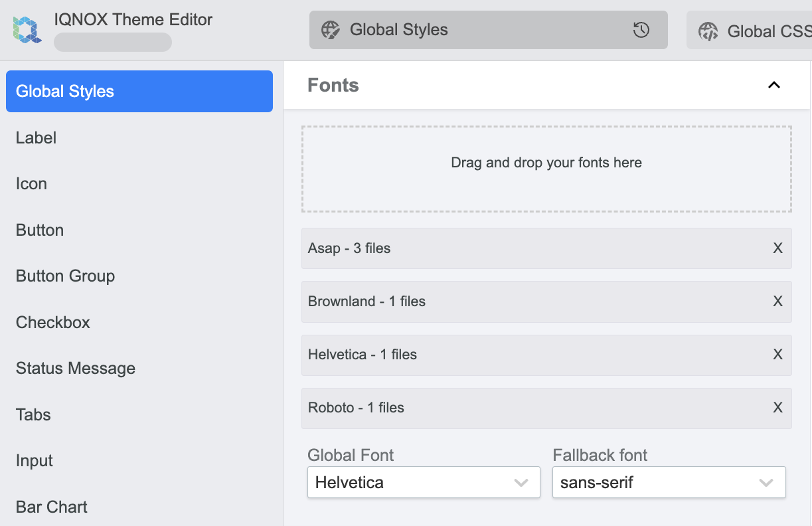Open the Fallback font dropdown

[669, 482]
